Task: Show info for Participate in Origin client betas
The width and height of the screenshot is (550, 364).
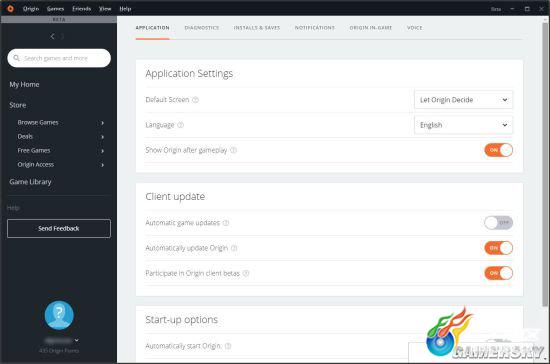Action: (x=246, y=273)
